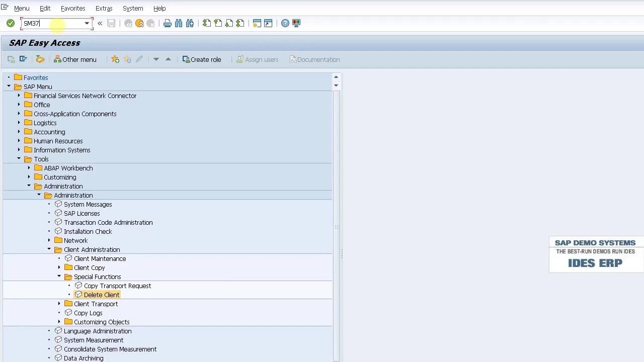
Task: Open the Menu menu in the menu bar
Action: [x=22, y=8]
